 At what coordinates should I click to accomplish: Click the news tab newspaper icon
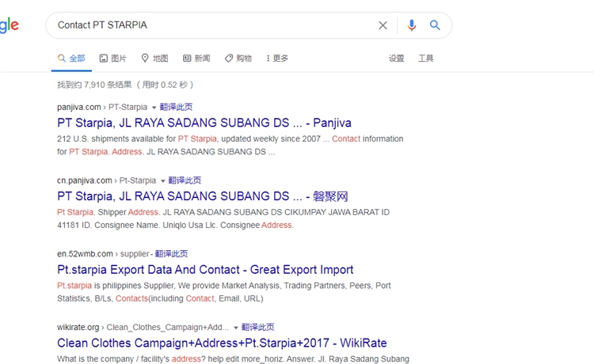pos(187,59)
